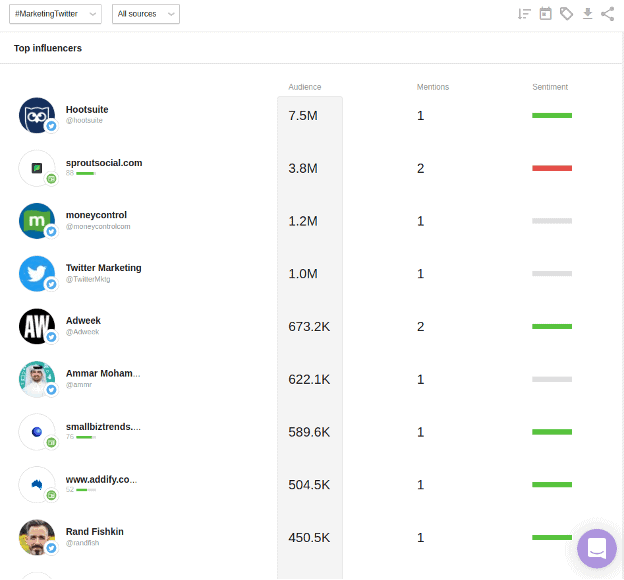Image resolution: width=624 pixels, height=580 pixels.
Task: Open the purple chat widget bubble
Action: [597, 548]
